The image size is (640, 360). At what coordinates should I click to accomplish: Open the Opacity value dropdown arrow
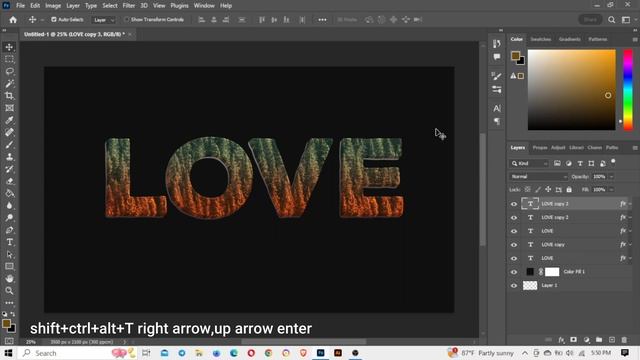click(611, 177)
